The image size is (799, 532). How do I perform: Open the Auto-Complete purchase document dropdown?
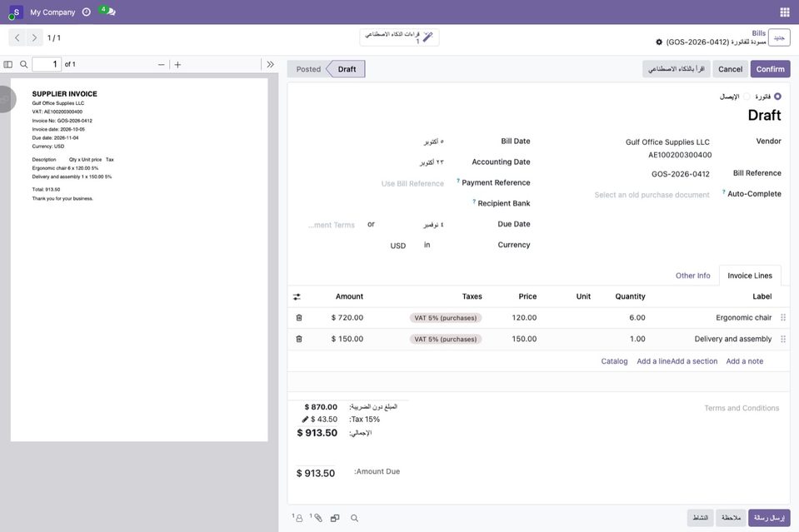[x=652, y=195]
